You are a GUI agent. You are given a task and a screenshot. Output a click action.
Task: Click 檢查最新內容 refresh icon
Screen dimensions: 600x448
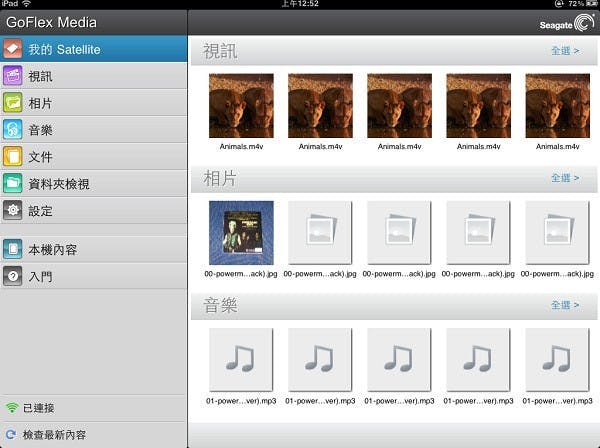pos(12,435)
